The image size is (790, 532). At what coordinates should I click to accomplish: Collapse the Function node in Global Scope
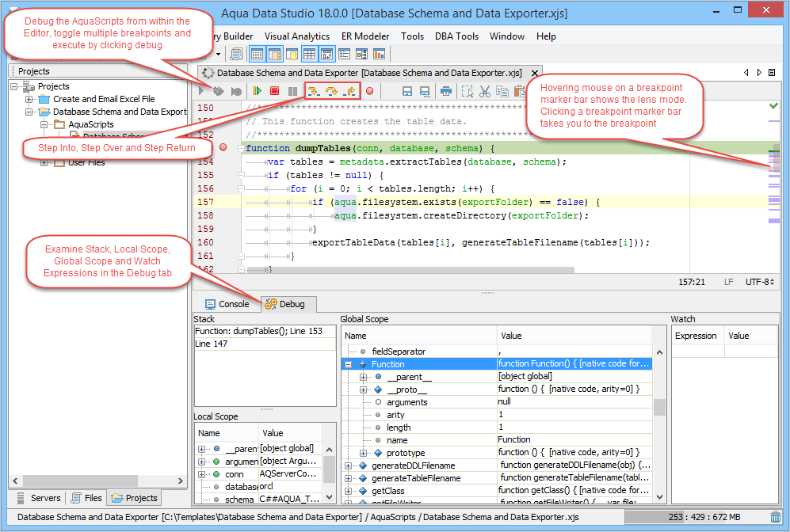(x=348, y=364)
